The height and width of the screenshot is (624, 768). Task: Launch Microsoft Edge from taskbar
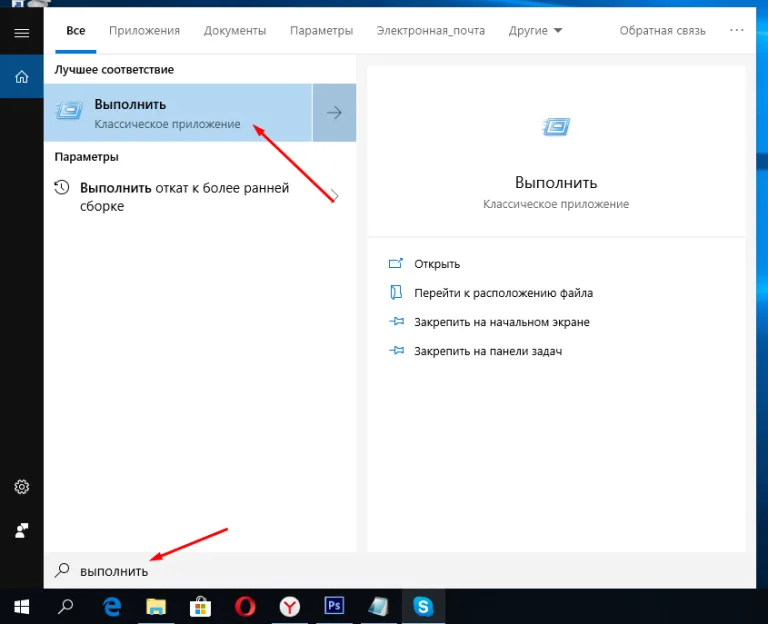pos(112,607)
